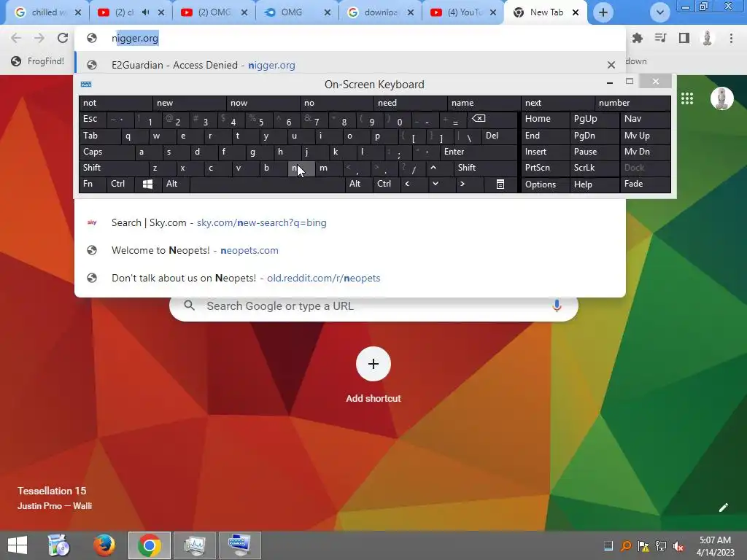Click the PrtScn key
The width and height of the screenshot is (747, 560).
point(546,168)
